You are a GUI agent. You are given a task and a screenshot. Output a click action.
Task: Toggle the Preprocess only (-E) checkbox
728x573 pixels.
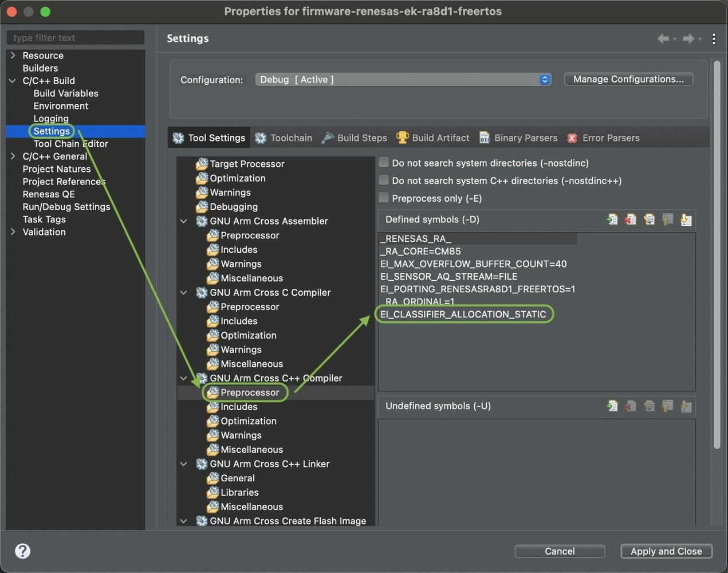384,198
